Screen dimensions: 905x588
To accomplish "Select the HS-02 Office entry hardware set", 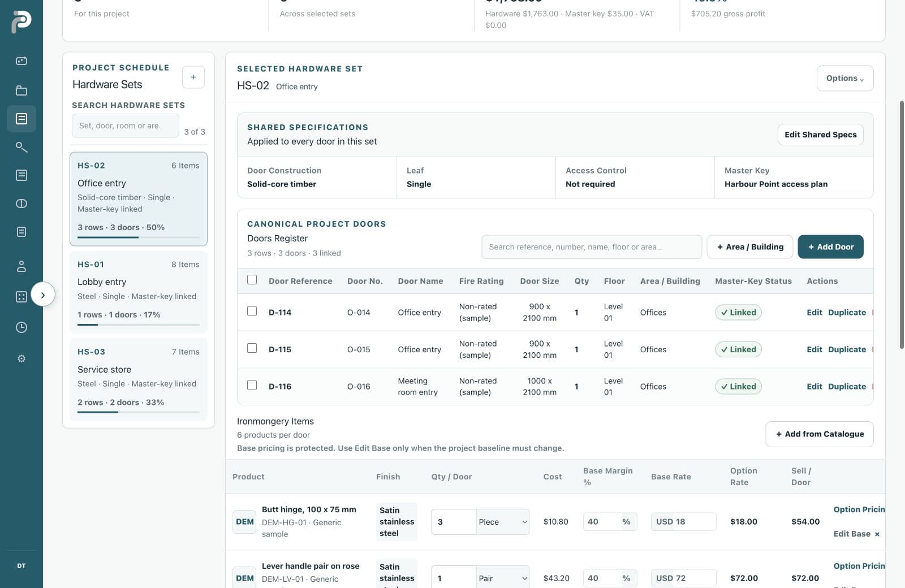I will 139,199.
